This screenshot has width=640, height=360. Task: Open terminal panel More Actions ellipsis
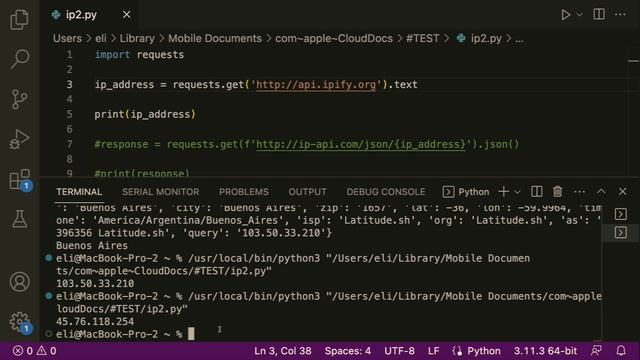tap(579, 192)
